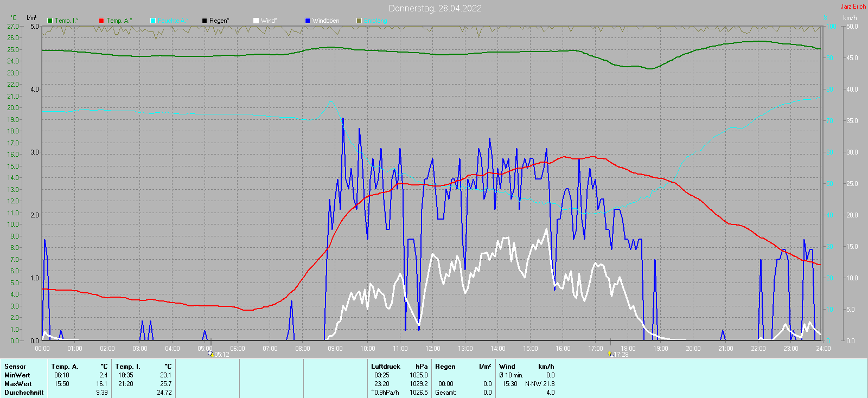Click the 12:00 time axis label
The width and height of the screenshot is (868, 398).
433,348
